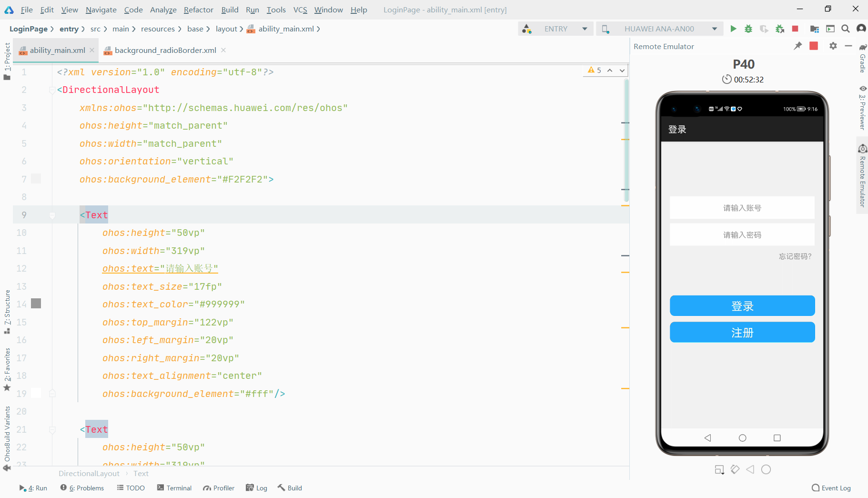The image size is (868, 498).
Task: Open the HUAWEI ANA-AN00 device dropdown
Action: point(715,29)
